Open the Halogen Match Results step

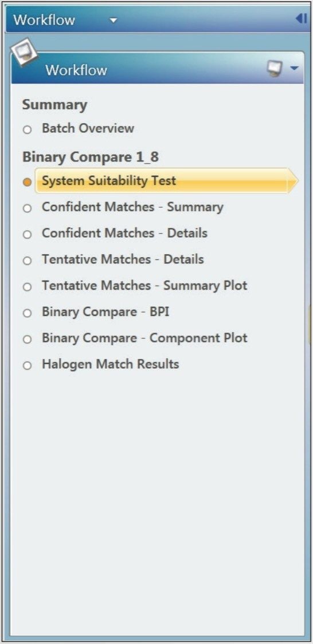[x=110, y=364]
